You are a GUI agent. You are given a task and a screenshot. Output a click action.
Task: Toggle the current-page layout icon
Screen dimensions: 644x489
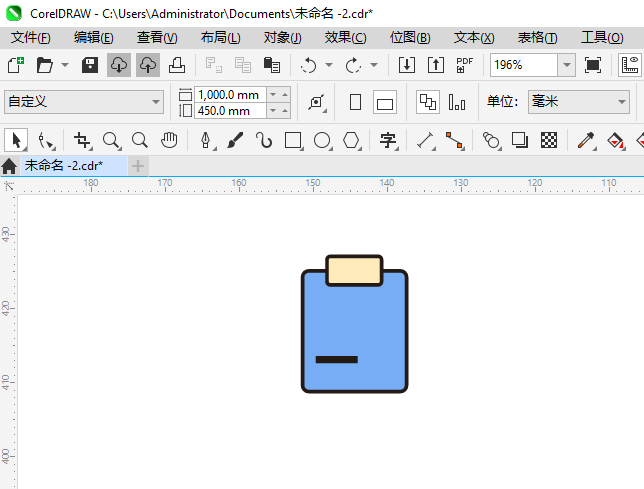[457, 102]
